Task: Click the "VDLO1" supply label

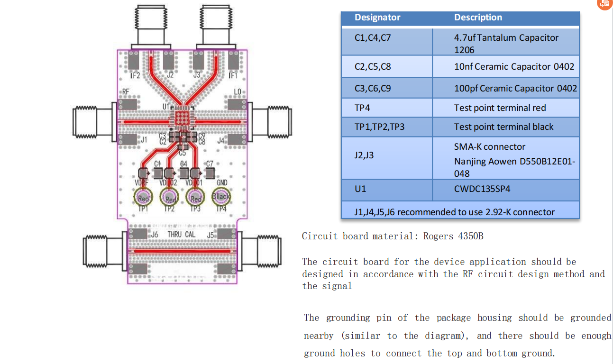Action: click(194, 182)
